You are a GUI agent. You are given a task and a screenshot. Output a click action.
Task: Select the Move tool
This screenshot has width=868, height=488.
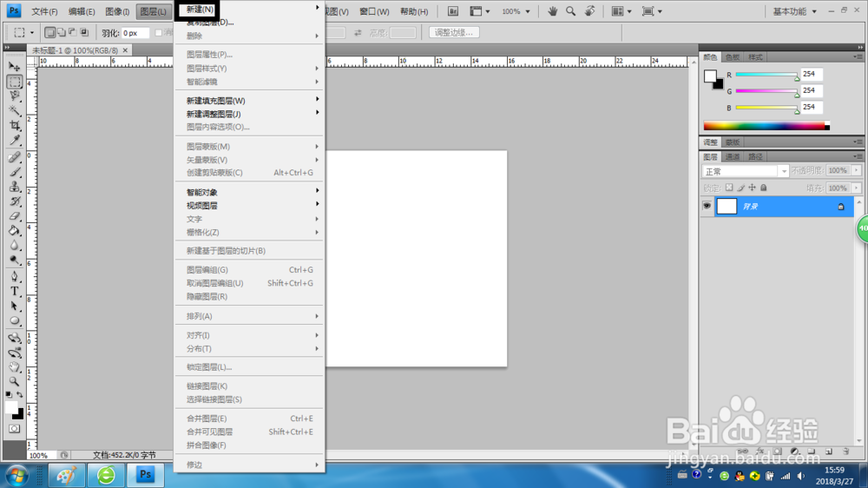15,67
